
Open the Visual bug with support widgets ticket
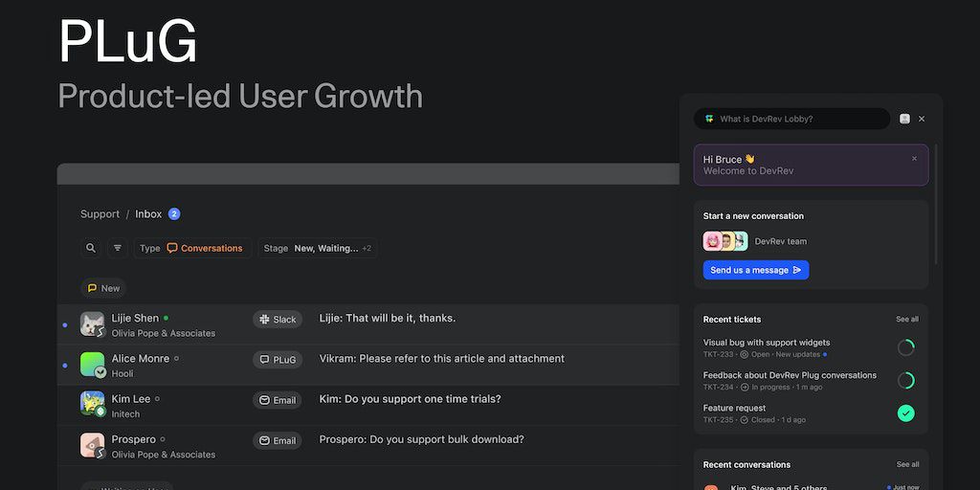(x=767, y=343)
